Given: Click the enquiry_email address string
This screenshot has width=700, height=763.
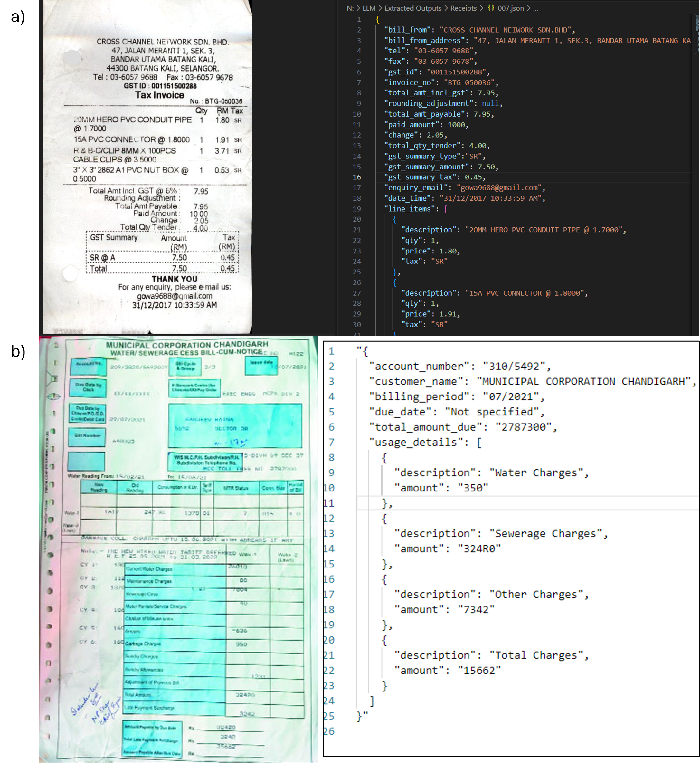Looking at the screenshot, I should point(499,187).
